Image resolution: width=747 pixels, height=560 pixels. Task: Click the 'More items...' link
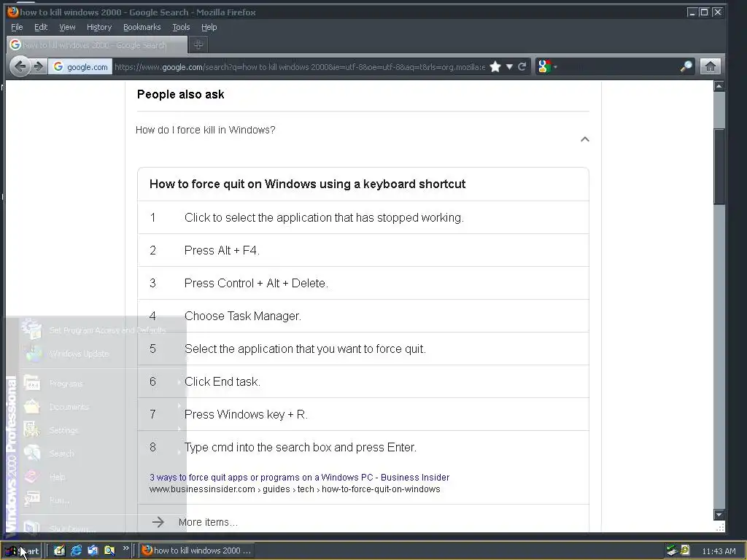tap(208, 522)
